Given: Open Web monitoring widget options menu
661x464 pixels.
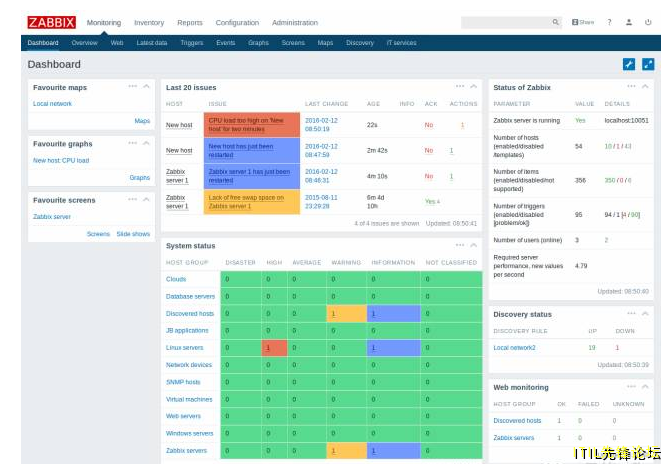Looking at the screenshot, I should tap(631, 386).
